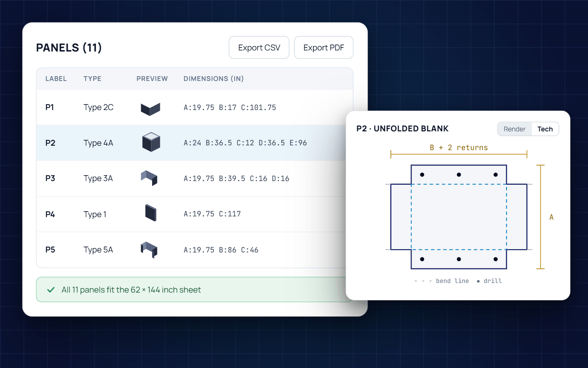588x368 pixels.
Task: Switch to the Tech view tab
Action: 545,129
